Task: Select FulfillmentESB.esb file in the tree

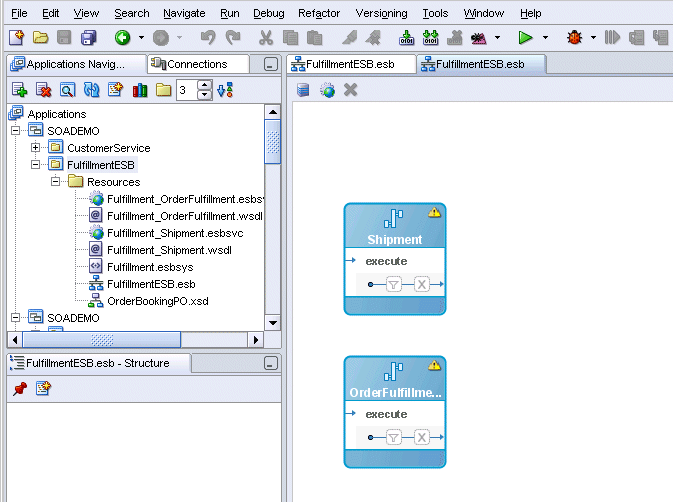Action: [151, 284]
